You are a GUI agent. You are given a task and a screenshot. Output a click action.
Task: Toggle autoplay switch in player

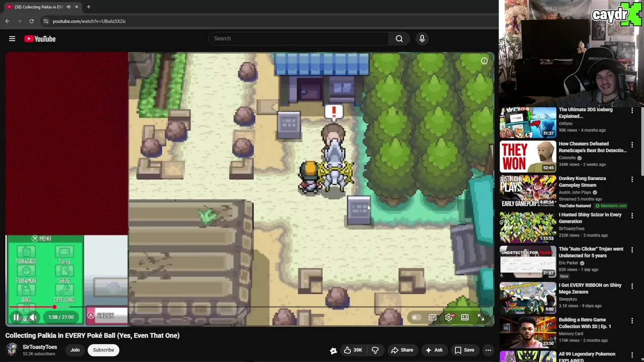[416, 317]
